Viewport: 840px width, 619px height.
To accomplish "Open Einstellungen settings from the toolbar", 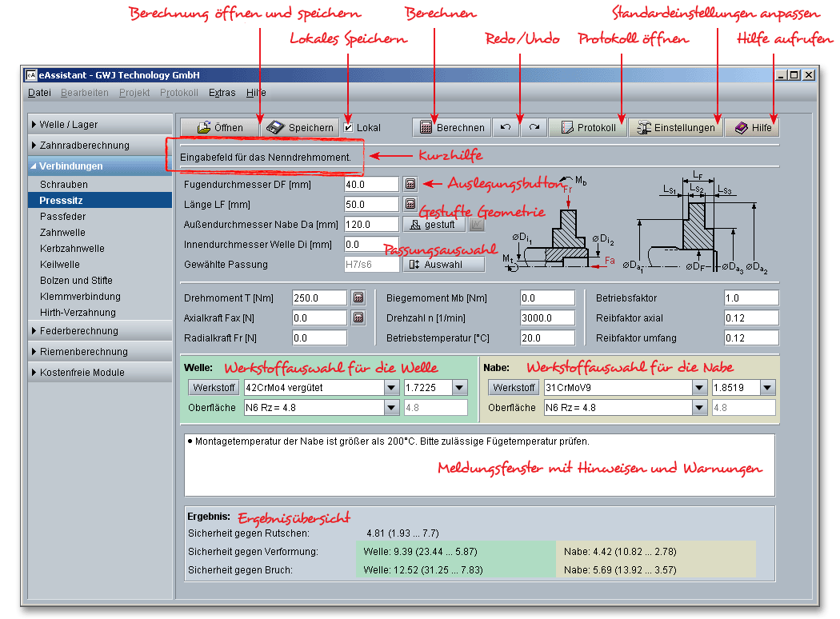I will click(675, 127).
